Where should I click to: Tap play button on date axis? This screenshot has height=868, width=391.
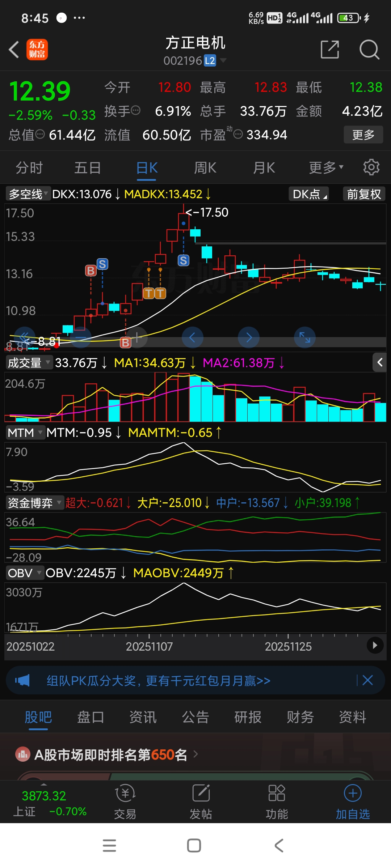[375, 646]
